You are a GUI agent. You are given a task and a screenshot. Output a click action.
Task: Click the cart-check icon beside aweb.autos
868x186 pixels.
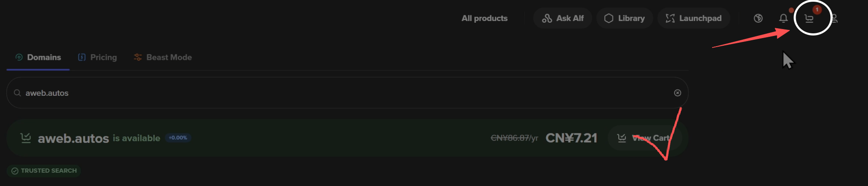26,138
